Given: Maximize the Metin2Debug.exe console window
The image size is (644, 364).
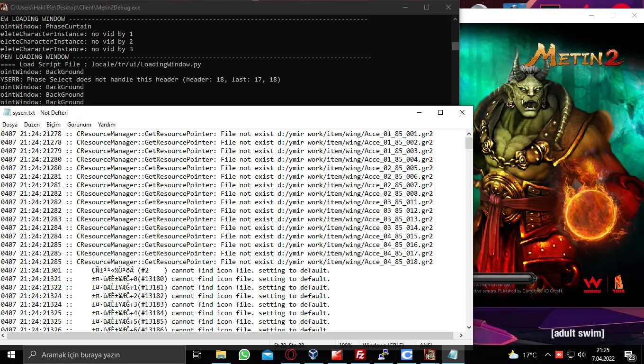Looking at the screenshot, I should click(427, 7).
